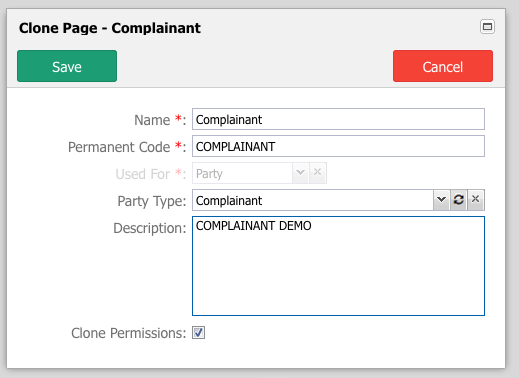Toggle the Clone Permissions checkbox

click(x=198, y=333)
